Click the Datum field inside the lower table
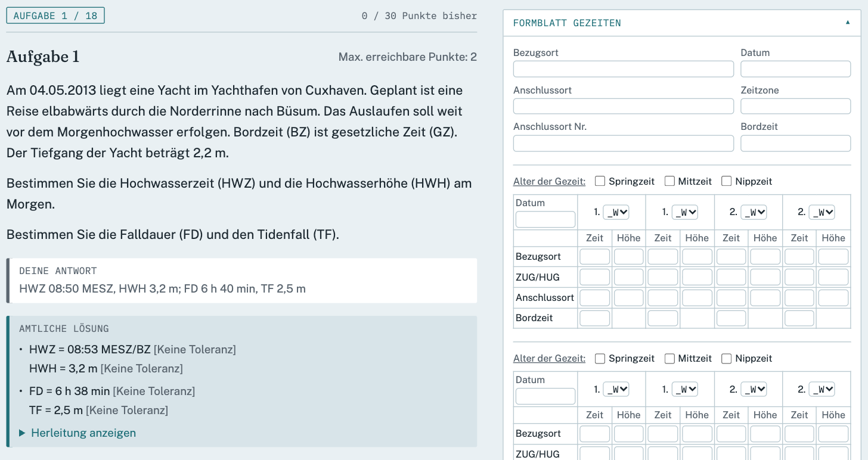868x460 pixels. [x=545, y=396]
